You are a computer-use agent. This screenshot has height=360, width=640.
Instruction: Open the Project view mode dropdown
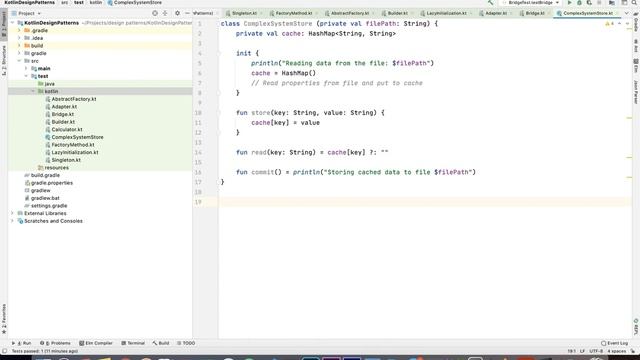pyautogui.click(x=27, y=13)
